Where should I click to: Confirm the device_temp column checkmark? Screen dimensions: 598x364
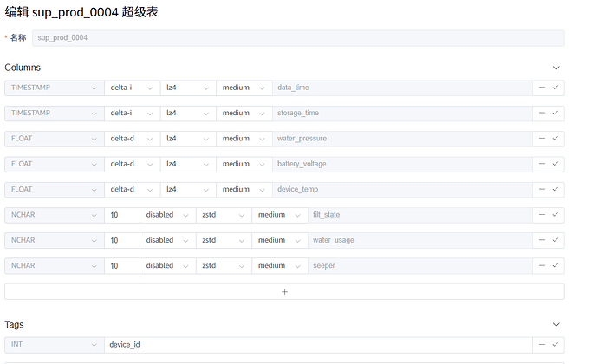pyautogui.click(x=556, y=189)
